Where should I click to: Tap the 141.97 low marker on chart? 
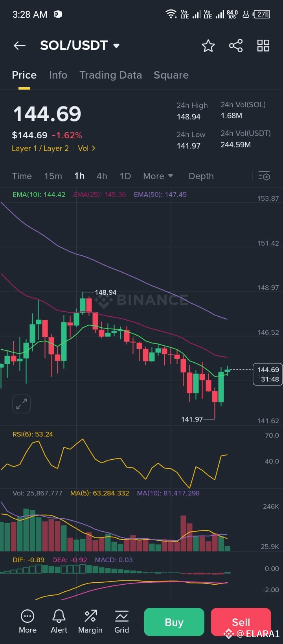tap(192, 419)
